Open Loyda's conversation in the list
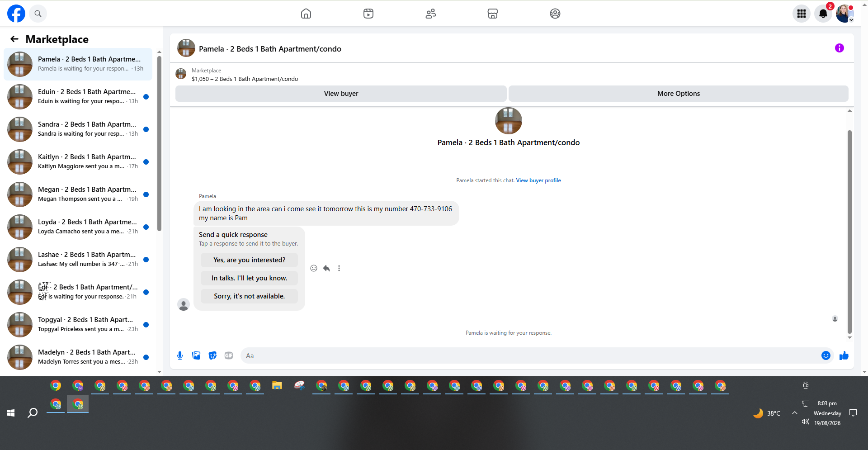Image resolution: width=868 pixels, height=450 pixels. click(78, 227)
